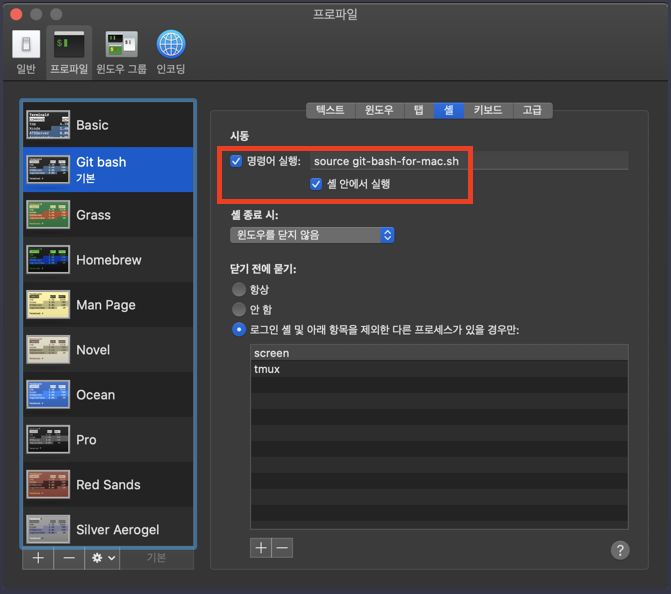Screen dimensions: 671x594
Task: Toggle the 명령어 실행 checkbox
Action: (x=236, y=161)
